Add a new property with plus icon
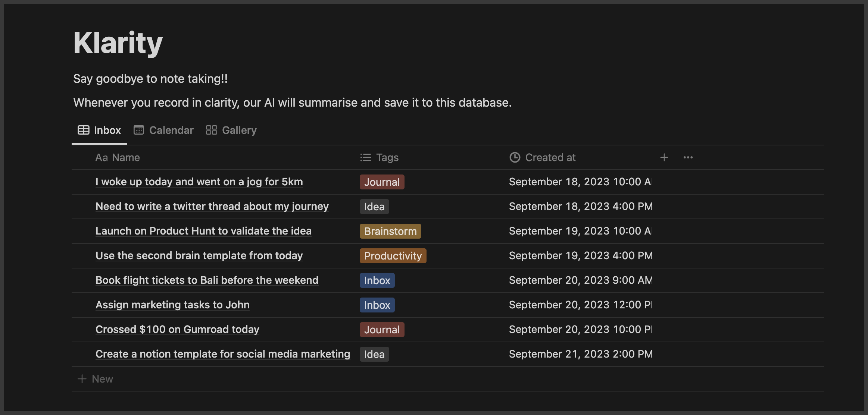The width and height of the screenshot is (868, 415). pyautogui.click(x=664, y=157)
